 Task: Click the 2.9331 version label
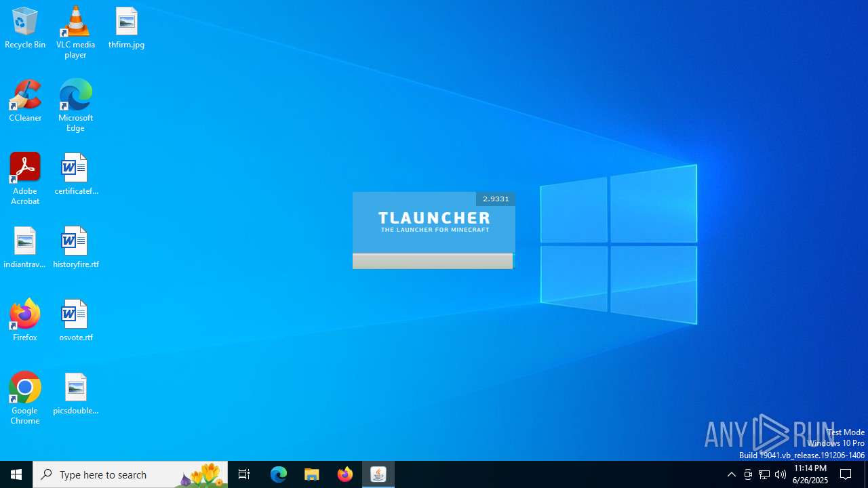(496, 199)
